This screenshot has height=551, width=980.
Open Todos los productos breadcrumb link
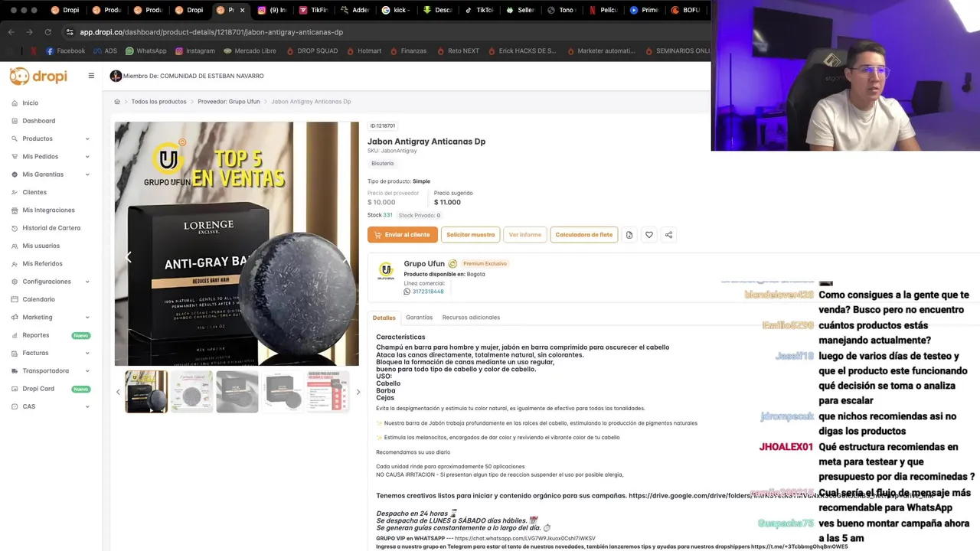[158, 102]
